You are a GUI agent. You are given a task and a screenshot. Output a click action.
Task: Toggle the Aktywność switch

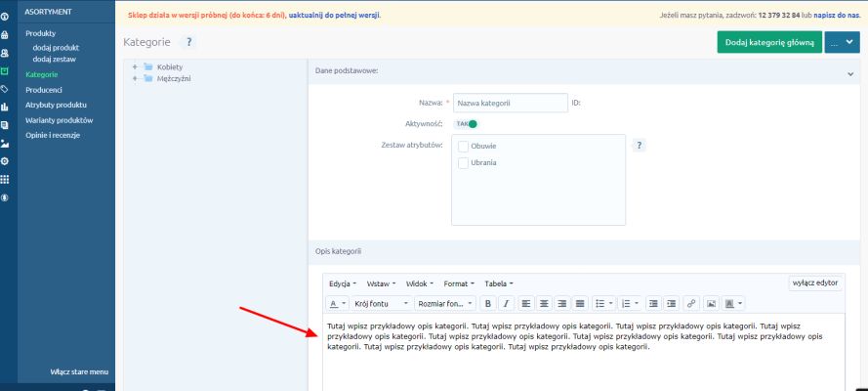467,123
